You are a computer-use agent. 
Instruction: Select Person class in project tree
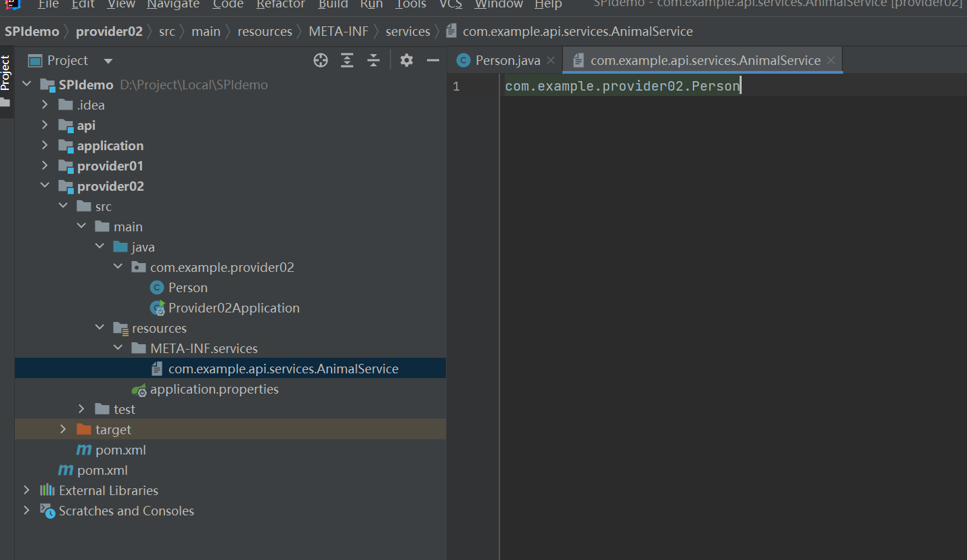(x=188, y=287)
